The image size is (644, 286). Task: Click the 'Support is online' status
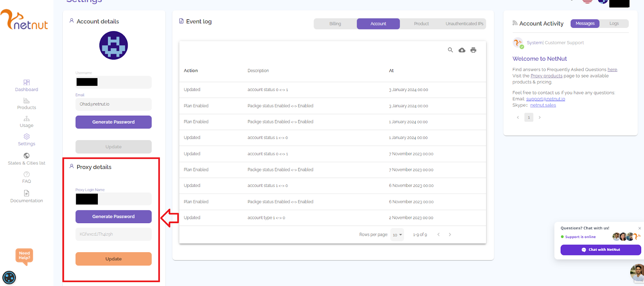click(x=580, y=237)
